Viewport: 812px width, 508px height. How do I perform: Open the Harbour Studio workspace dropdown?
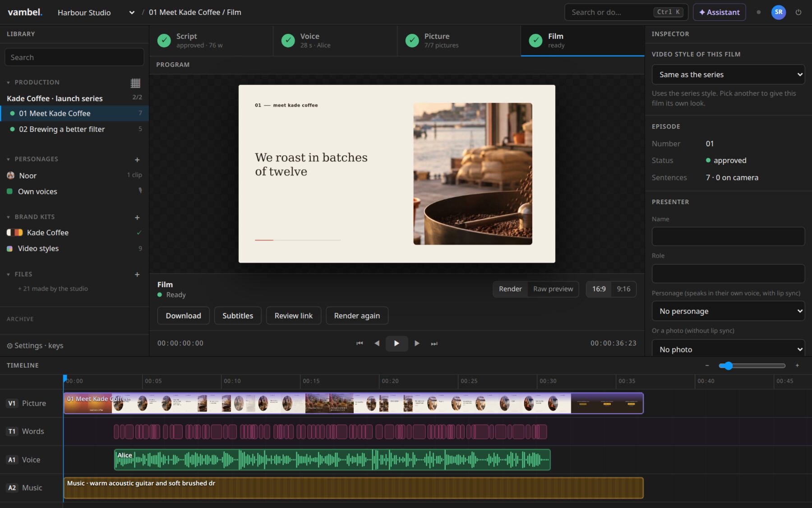96,13
